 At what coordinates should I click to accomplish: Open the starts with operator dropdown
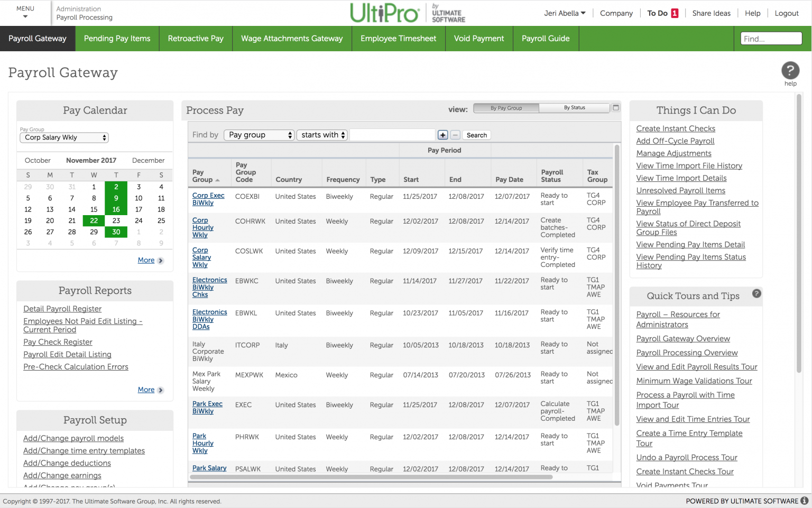click(x=321, y=135)
